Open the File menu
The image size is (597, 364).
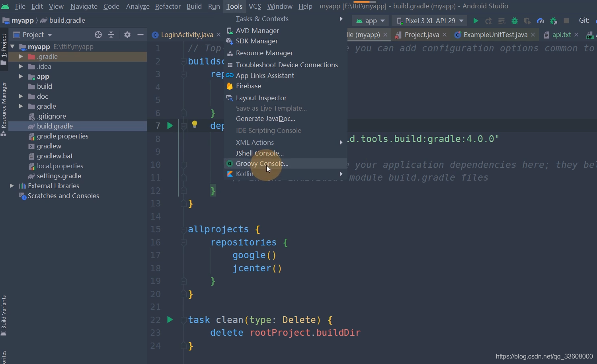[20, 6]
